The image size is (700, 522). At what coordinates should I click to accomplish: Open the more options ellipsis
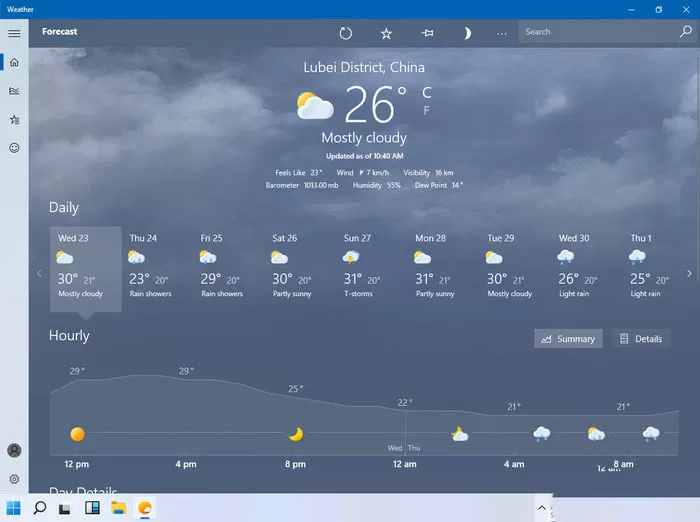click(x=502, y=33)
